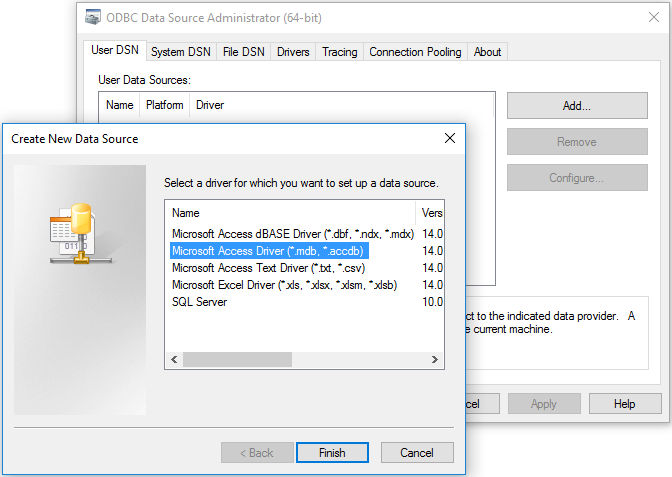This screenshot has width=672, height=477.
Task: Open the System DSN tab
Action: pos(181,52)
